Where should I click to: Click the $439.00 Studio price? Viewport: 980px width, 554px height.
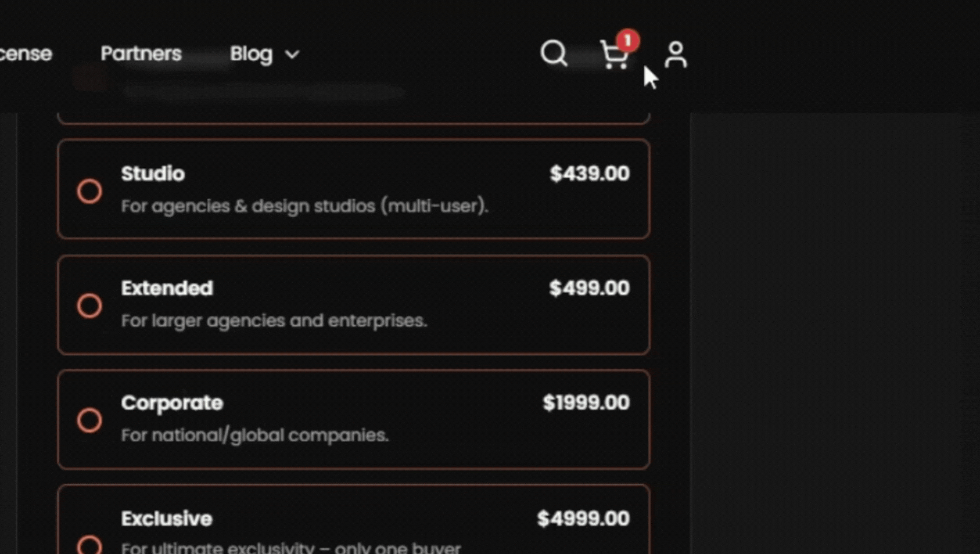tap(590, 174)
